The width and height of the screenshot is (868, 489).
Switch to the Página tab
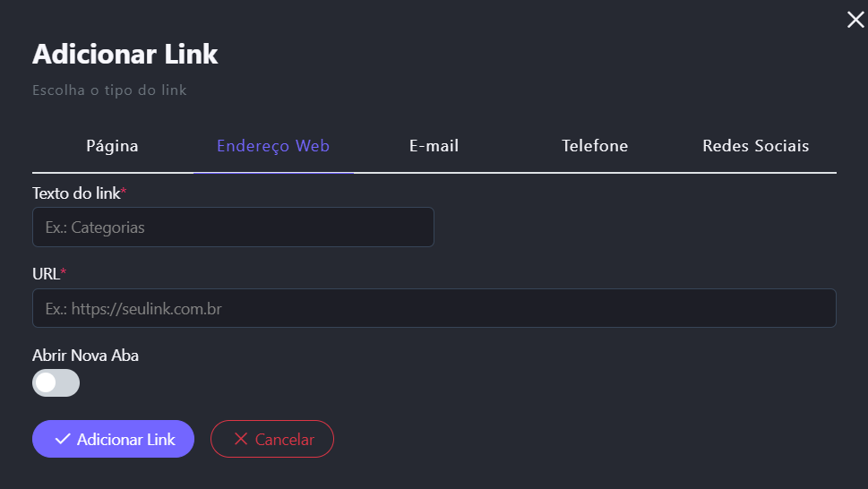tap(112, 146)
